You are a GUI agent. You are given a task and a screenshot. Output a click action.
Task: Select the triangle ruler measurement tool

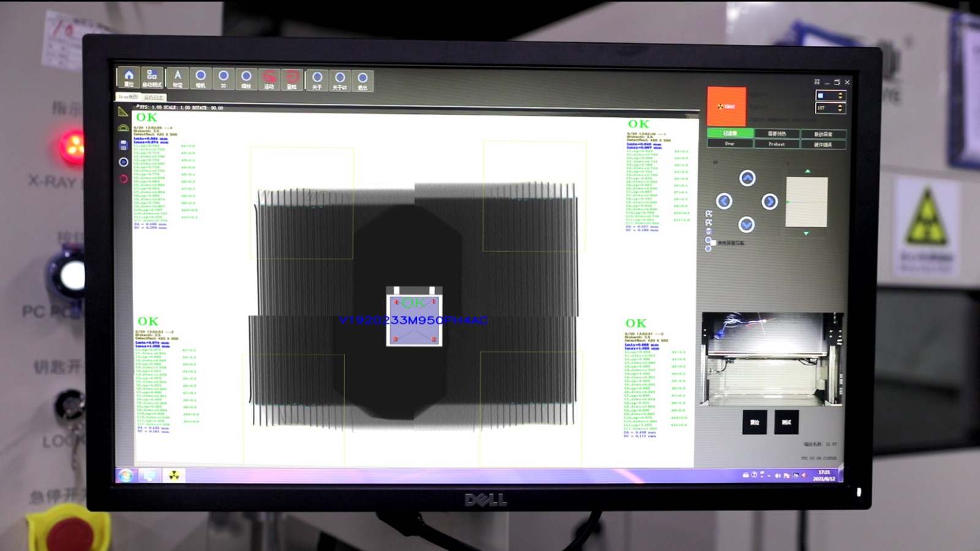[x=123, y=112]
